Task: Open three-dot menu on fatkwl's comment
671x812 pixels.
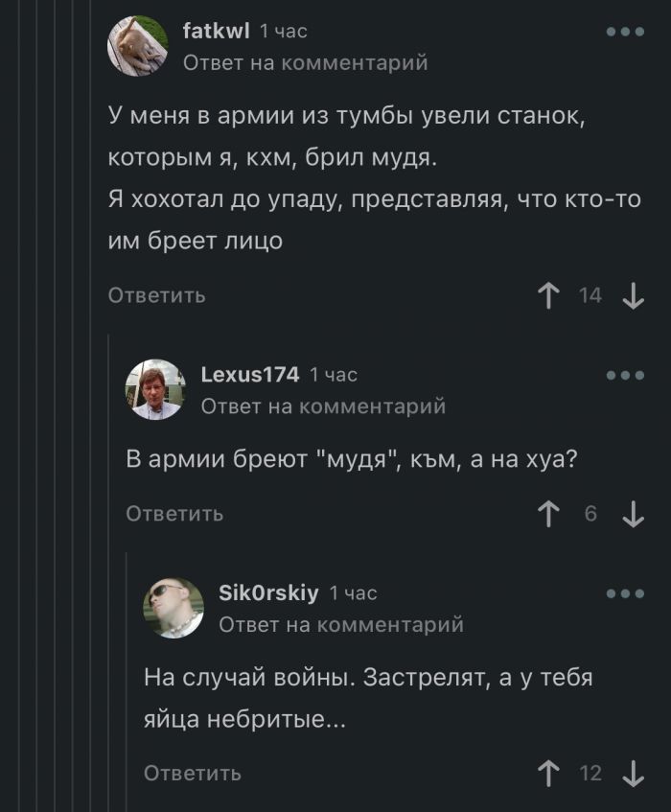Action: (x=625, y=32)
